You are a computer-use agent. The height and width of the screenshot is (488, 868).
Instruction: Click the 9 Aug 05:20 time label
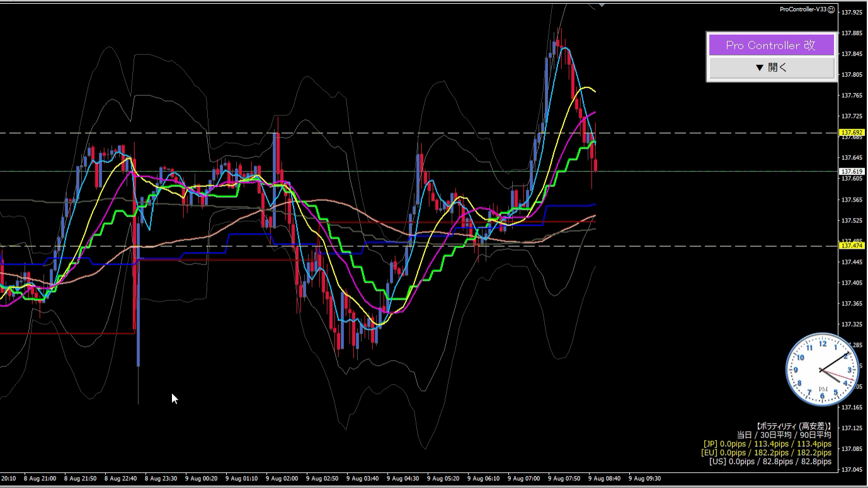(x=443, y=479)
